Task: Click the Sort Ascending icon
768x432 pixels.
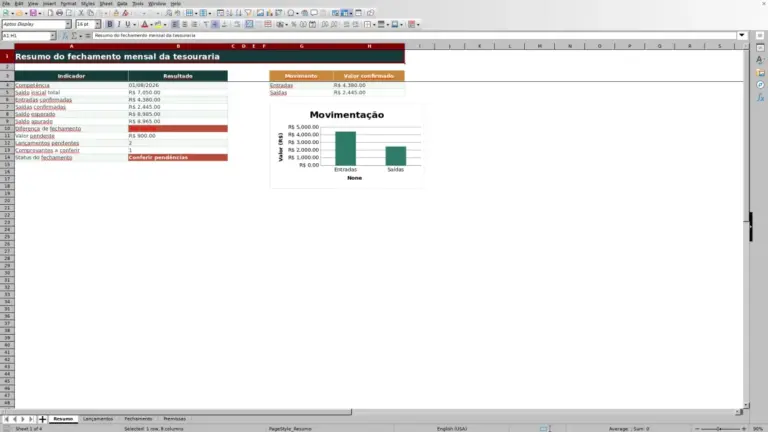Action: (x=229, y=13)
